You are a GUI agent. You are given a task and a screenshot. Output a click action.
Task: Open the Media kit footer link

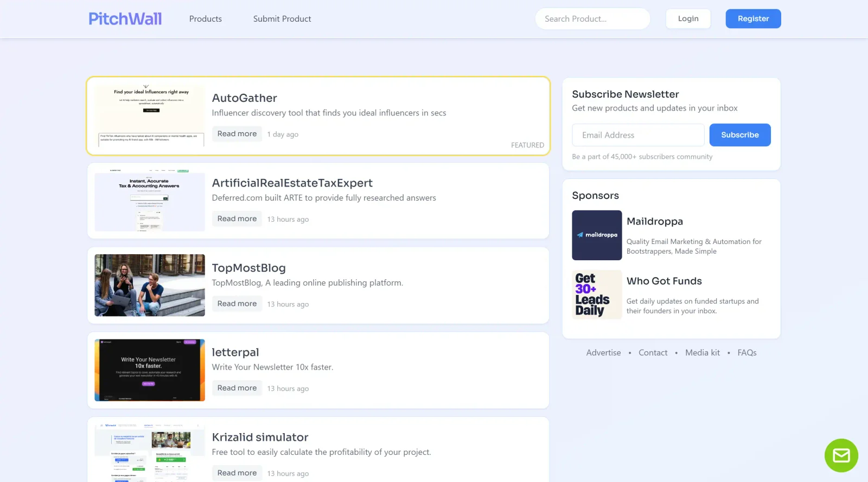point(703,352)
